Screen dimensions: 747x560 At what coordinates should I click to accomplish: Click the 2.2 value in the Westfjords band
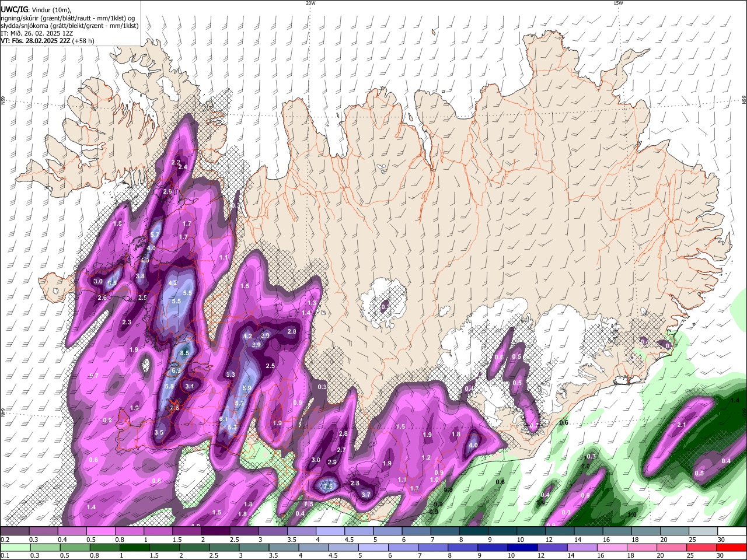[x=176, y=162]
